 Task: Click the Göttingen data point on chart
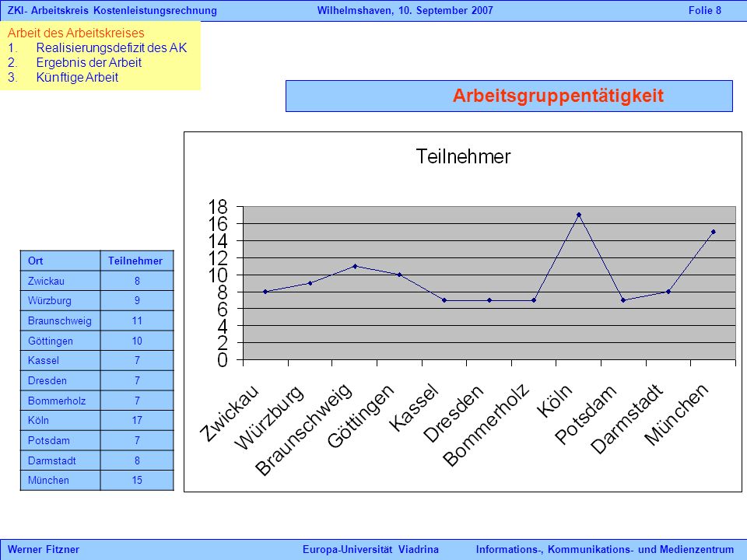400,275
